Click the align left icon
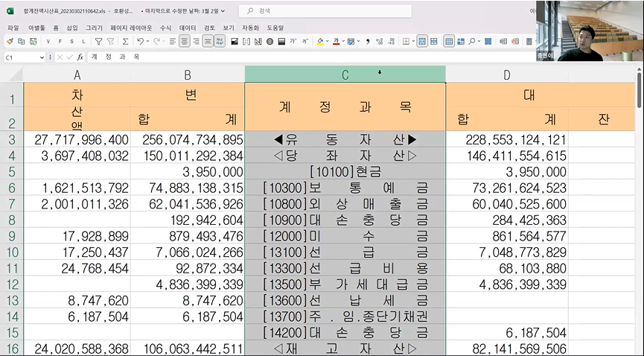This screenshot has height=356, width=644. (x=172, y=42)
